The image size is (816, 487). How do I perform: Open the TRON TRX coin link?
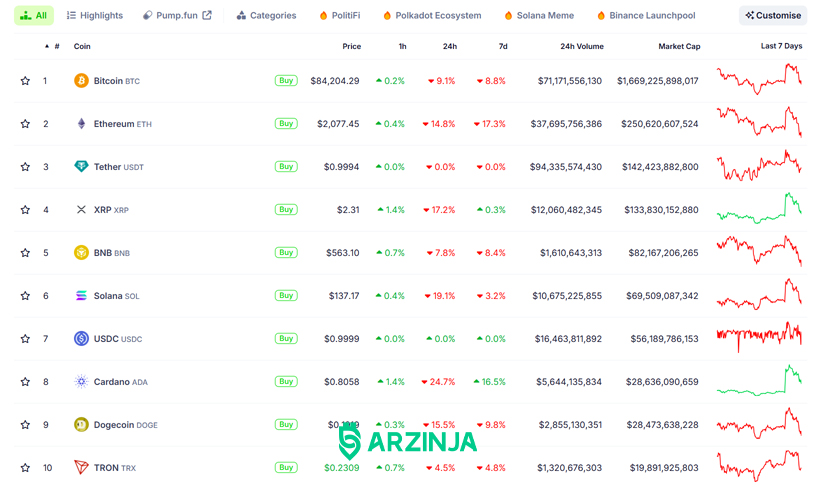click(114, 468)
